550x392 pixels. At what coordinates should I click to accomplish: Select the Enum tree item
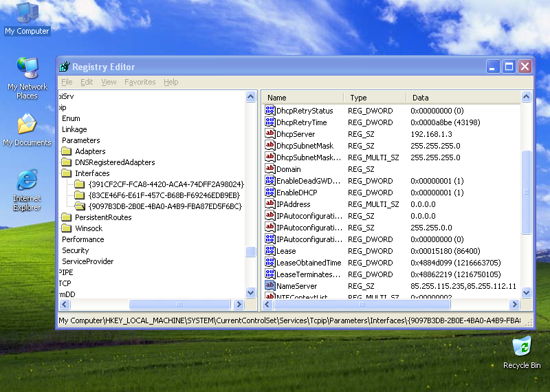tap(71, 118)
